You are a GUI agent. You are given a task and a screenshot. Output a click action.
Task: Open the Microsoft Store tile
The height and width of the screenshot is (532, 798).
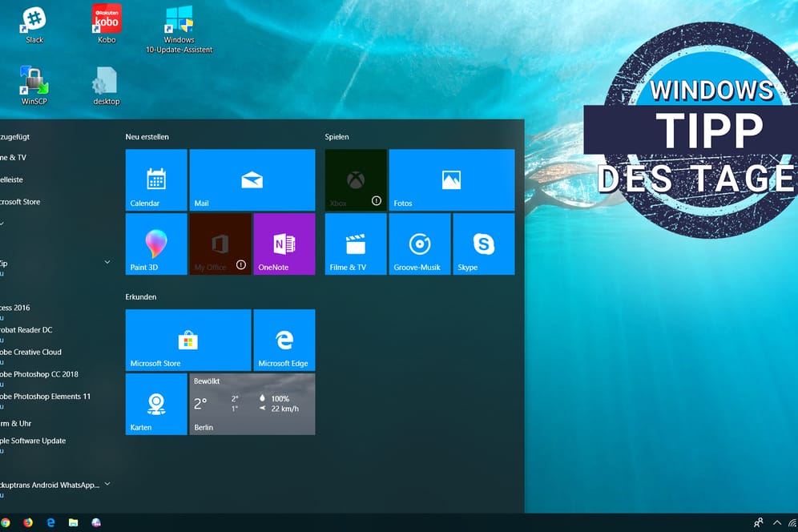[x=188, y=340]
